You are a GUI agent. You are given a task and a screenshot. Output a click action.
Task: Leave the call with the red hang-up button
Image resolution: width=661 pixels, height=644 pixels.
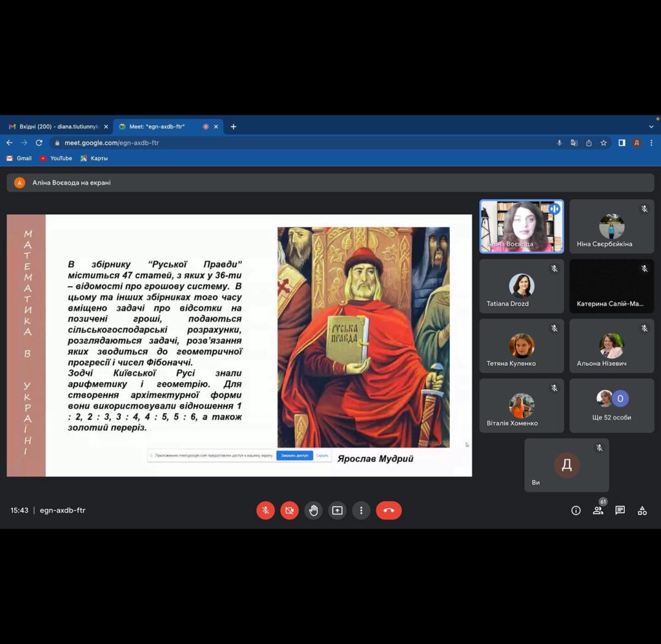[389, 510]
